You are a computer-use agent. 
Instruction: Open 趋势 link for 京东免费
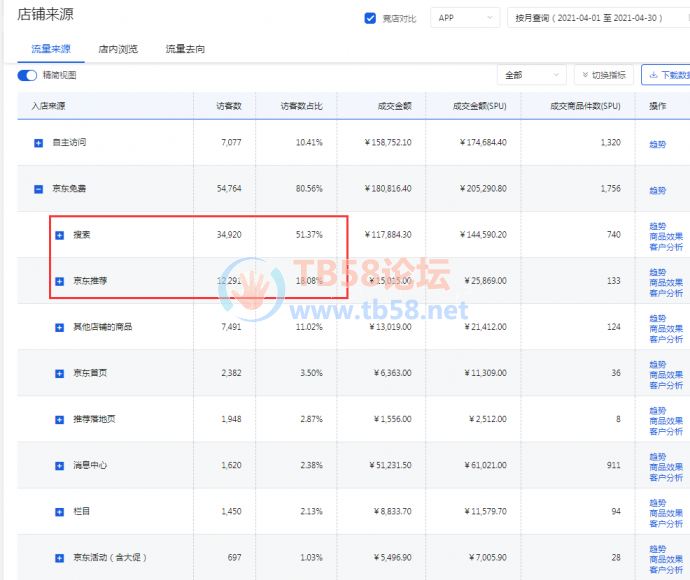pos(657,191)
